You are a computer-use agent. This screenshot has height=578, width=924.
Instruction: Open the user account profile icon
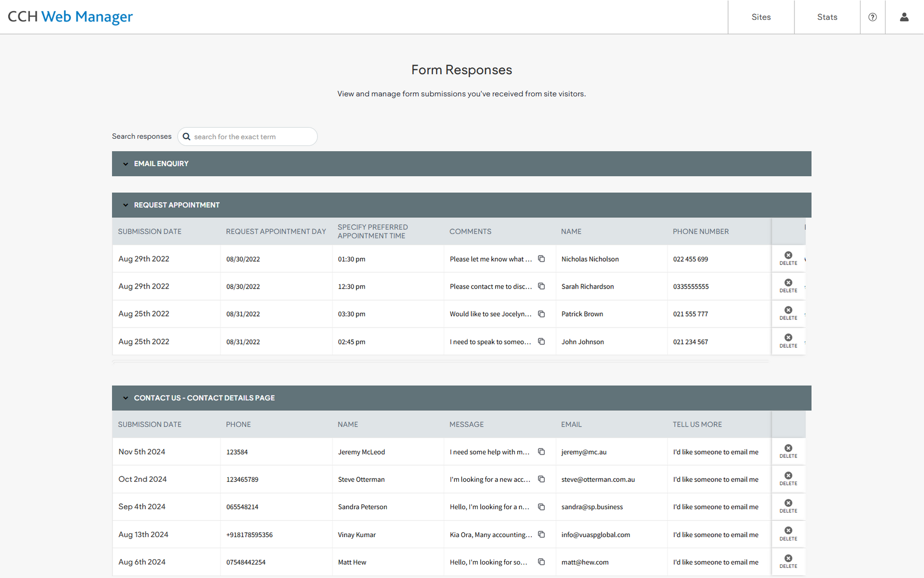(904, 17)
